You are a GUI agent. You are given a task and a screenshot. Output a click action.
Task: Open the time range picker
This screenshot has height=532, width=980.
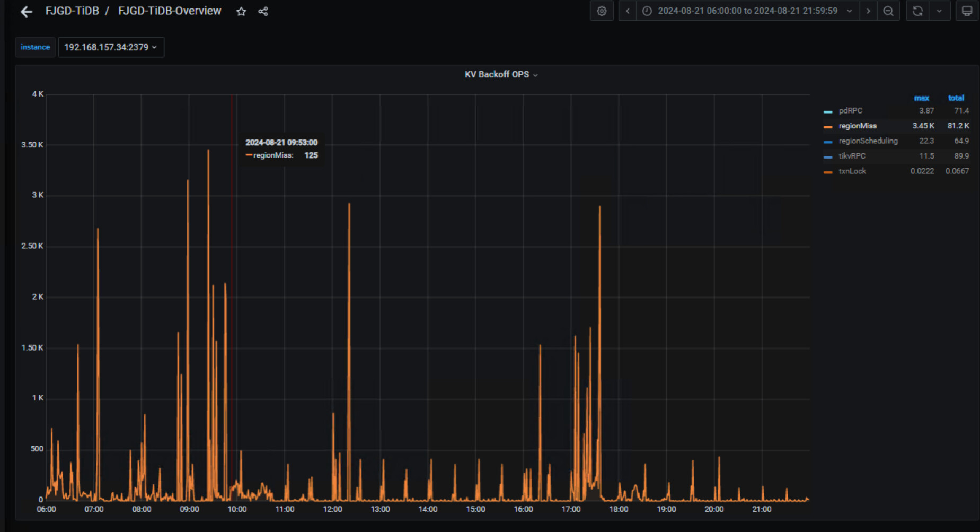tap(747, 11)
